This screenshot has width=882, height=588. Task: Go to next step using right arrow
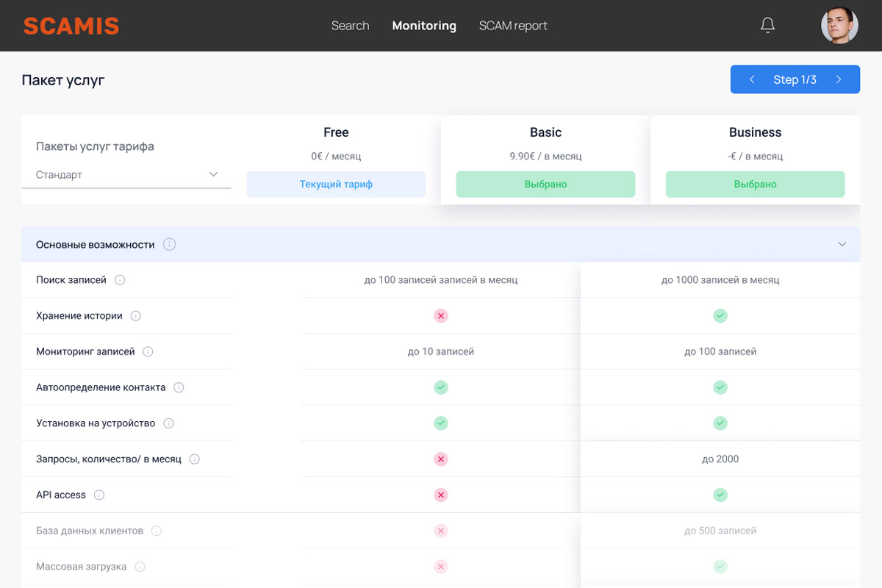[839, 79]
